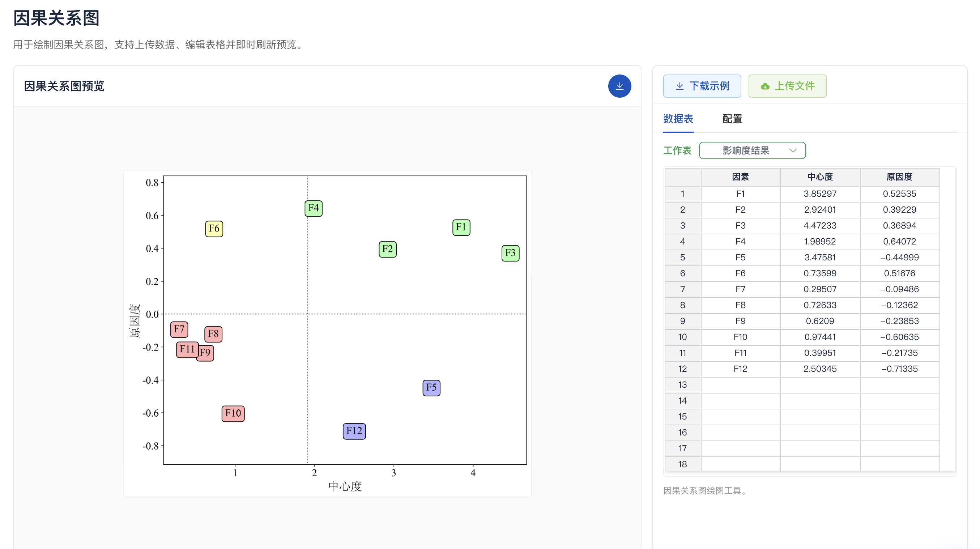Click the purple F12 node in the chart
980x549 pixels.
pos(354,431)
